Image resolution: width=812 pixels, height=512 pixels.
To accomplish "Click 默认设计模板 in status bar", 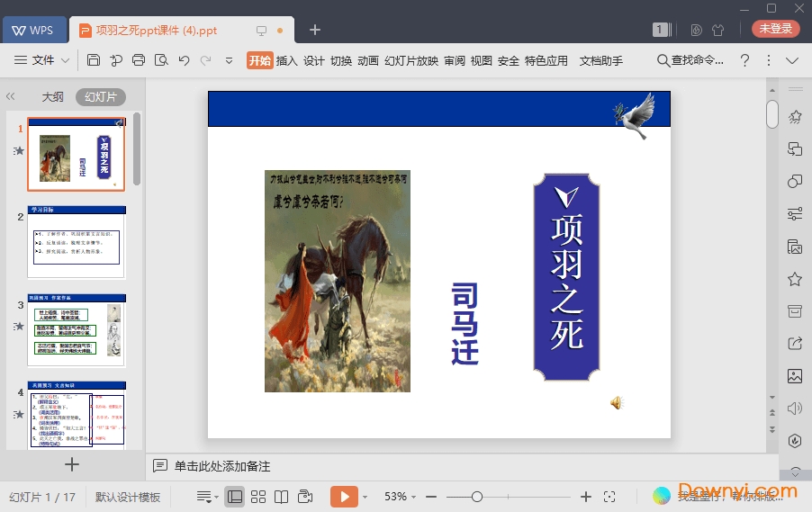I will pyautogui.click(x=128, y=497).
